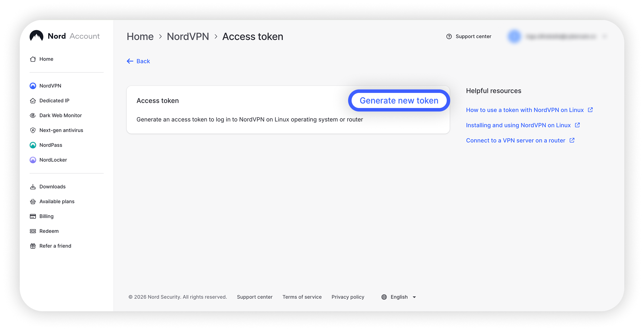Open Terms of service in footer
This screenshot has height=331, width=644.
click(x=302, y=297)
